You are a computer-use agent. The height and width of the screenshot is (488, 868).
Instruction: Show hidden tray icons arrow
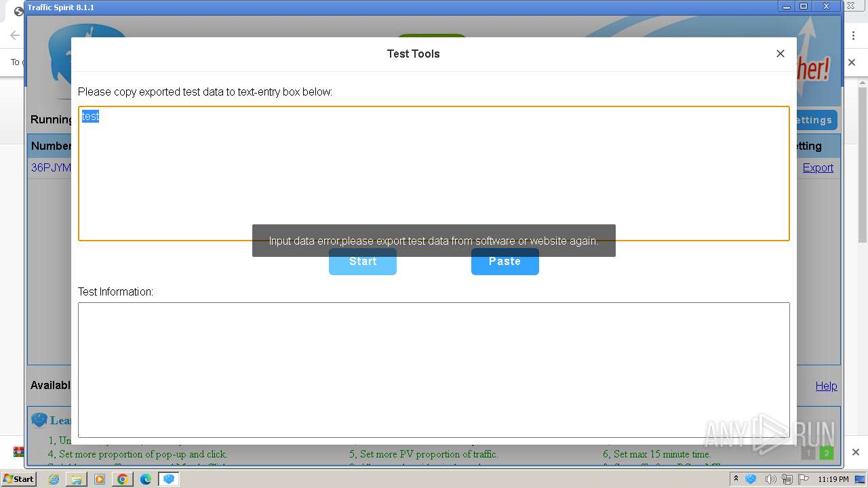pos(736,479)
